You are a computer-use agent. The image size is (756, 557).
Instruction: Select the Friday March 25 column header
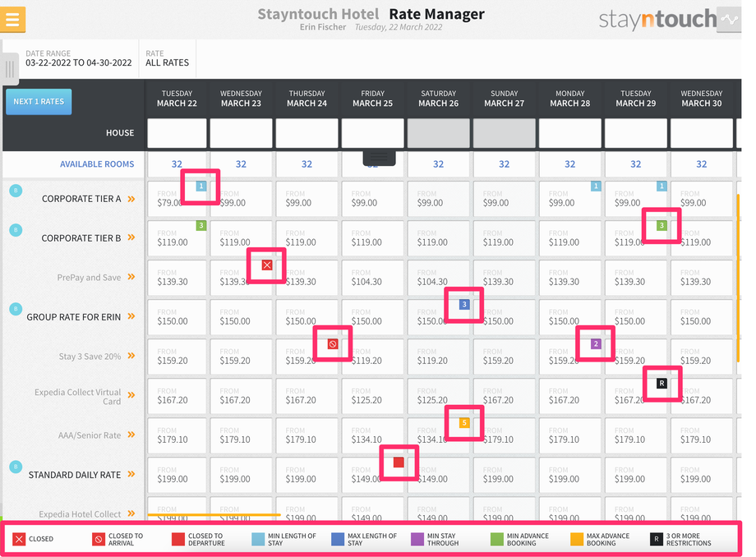[373, 99]
